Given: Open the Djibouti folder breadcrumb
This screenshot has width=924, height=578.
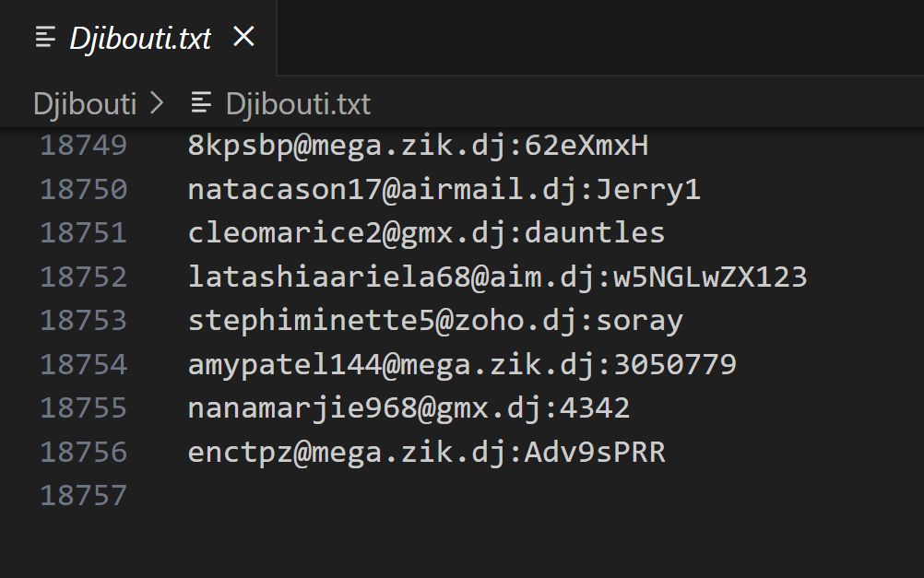Looking at the screenshot, I should [84, 103].
